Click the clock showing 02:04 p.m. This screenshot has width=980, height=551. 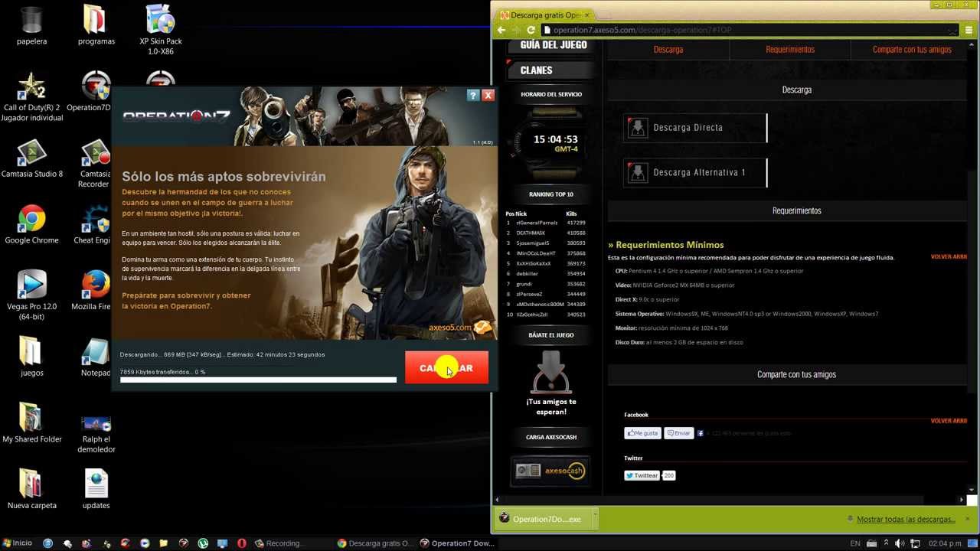(945, 543)
